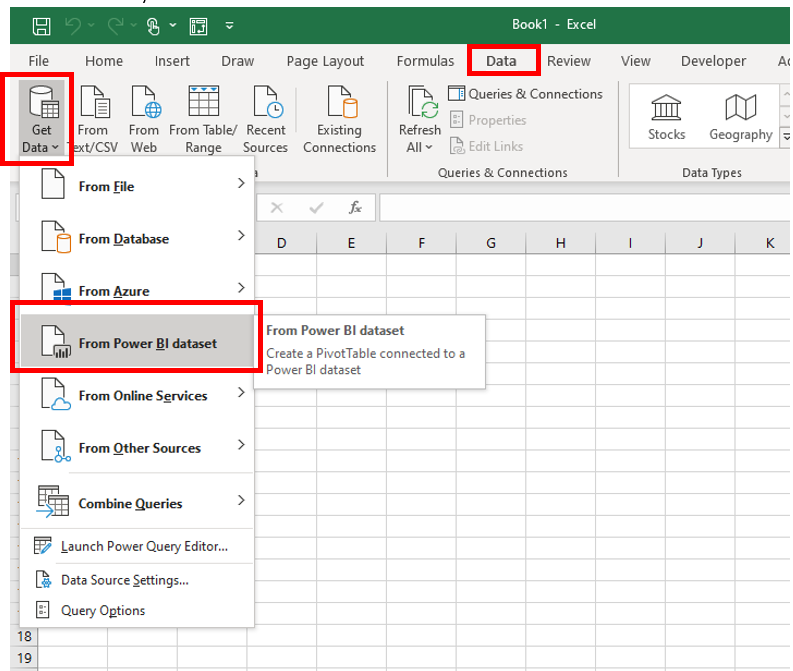
Task: Click Queries & Connections button
Action: pos(525,94)
